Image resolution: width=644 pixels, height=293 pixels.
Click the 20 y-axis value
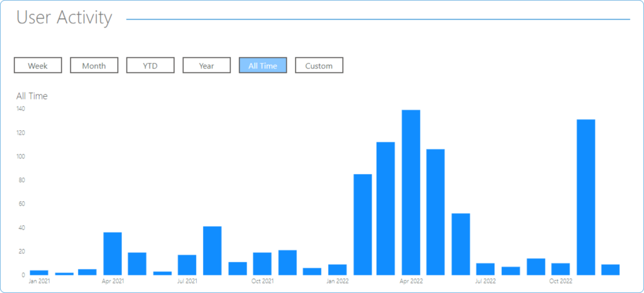pos(22,252)
